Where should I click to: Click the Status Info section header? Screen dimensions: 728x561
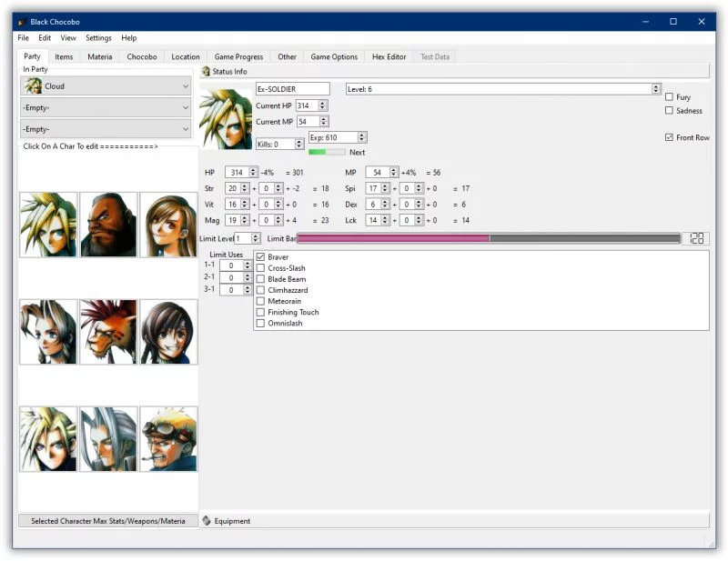click(x=455, y=72)
